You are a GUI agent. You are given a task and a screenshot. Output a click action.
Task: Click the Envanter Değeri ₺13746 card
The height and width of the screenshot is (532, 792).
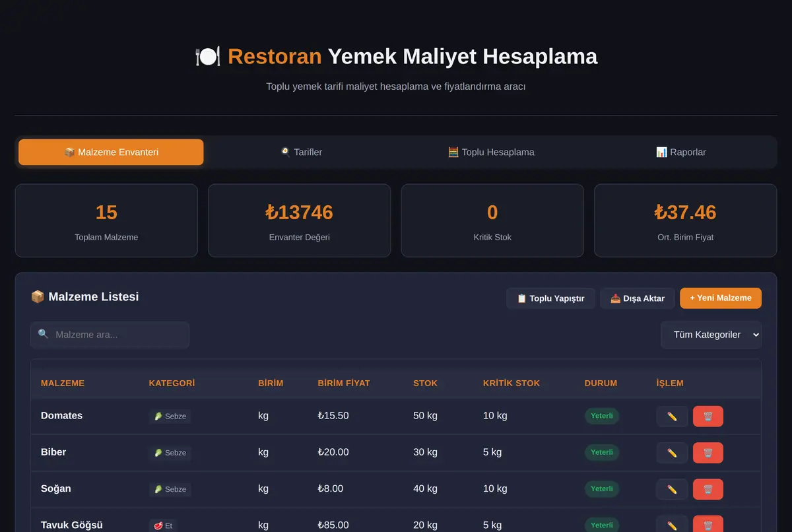pos(300,220)
